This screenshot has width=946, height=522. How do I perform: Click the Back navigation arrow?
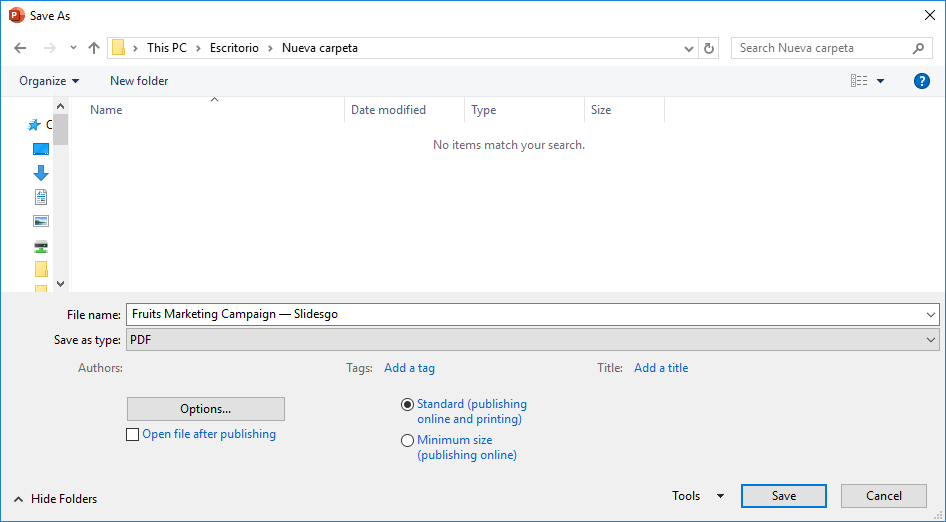click(x=20, y=48)
